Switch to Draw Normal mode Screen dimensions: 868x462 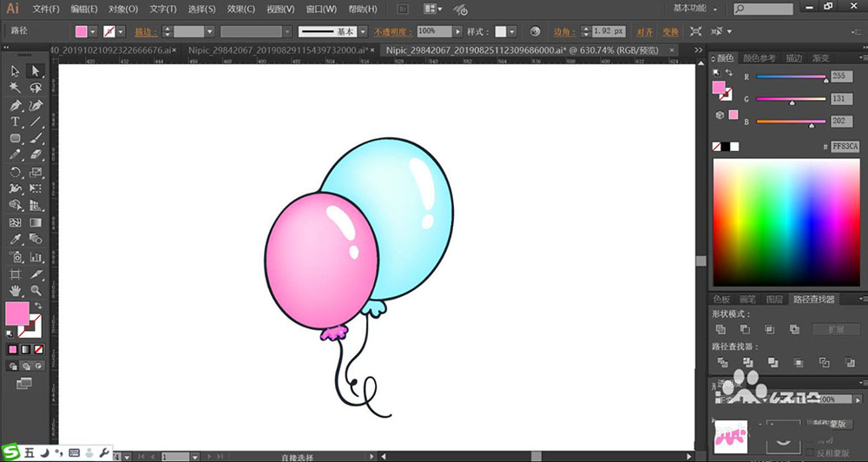13,366
